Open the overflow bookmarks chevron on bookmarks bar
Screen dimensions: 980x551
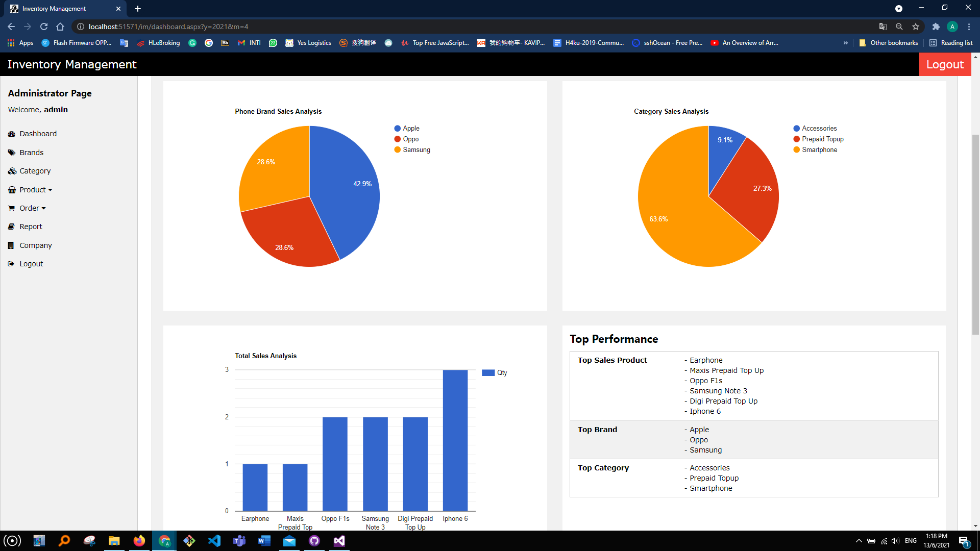846,43
